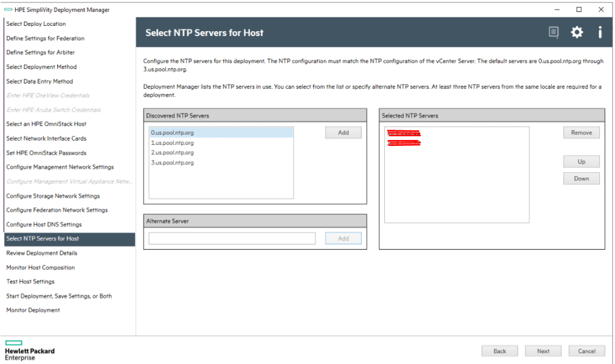Move selected NTP server Down
Viewport: 615px width, 364px height.
[x=581, y=178]
